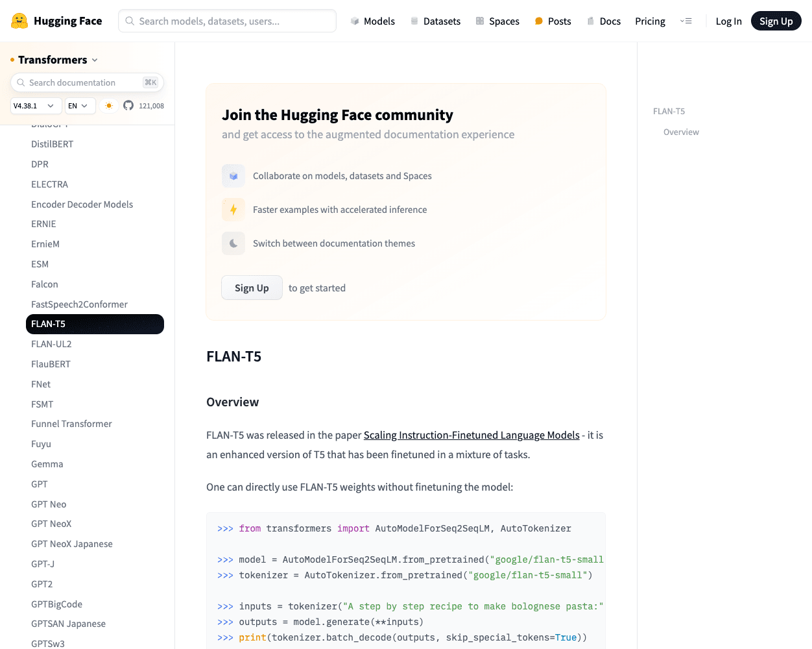The image size is (812, 649).
Task: Open GPT-J docs in sidebar
Action: (x=43, y=564)
